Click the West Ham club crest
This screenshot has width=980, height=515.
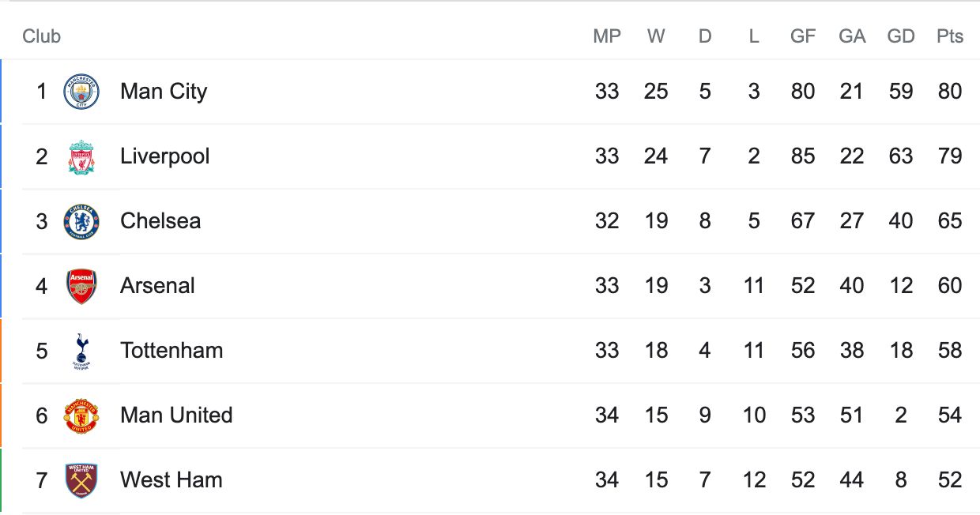(81, 480)
